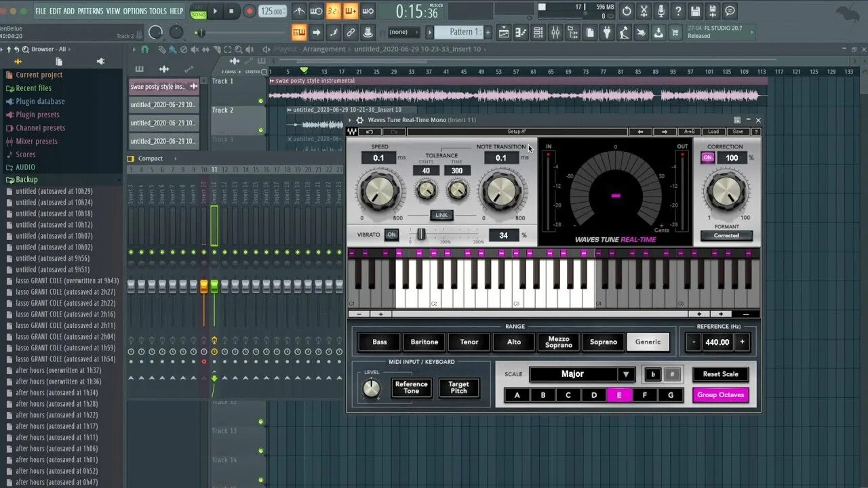Image resolution: width=868 pixels, height=488 pixels.
Task: Toggle Vibrato ON button
Action: click(x=391, y=235)
